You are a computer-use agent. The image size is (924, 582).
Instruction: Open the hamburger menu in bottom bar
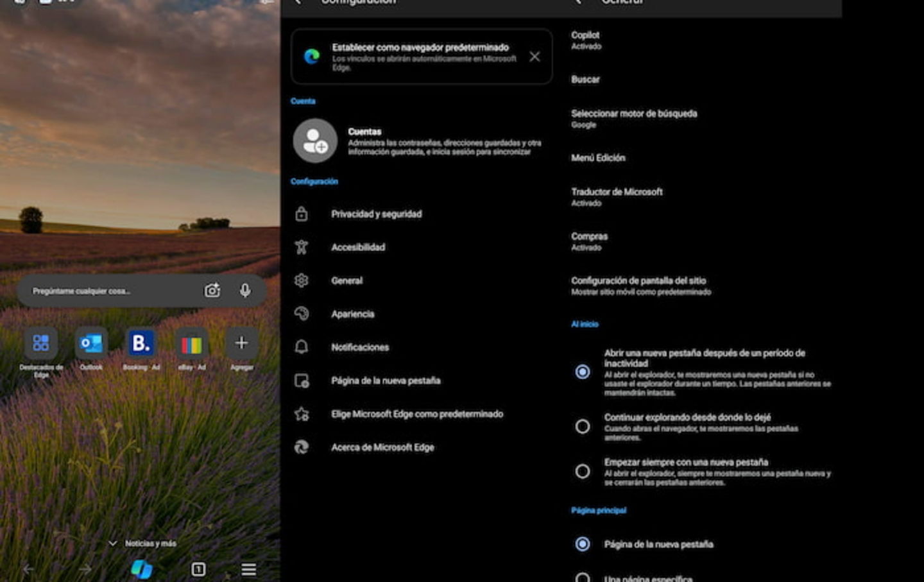coord(249,569)
